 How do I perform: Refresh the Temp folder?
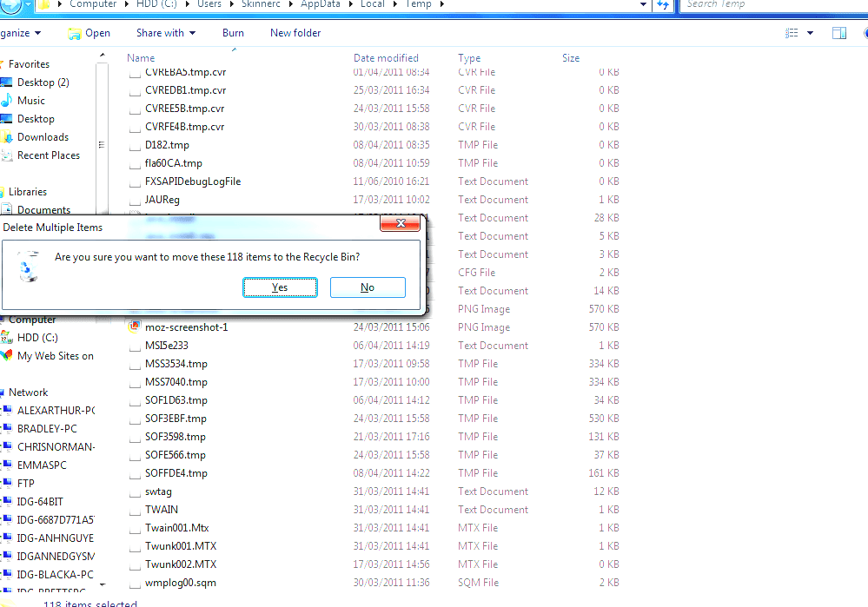[x=663, y=5]
